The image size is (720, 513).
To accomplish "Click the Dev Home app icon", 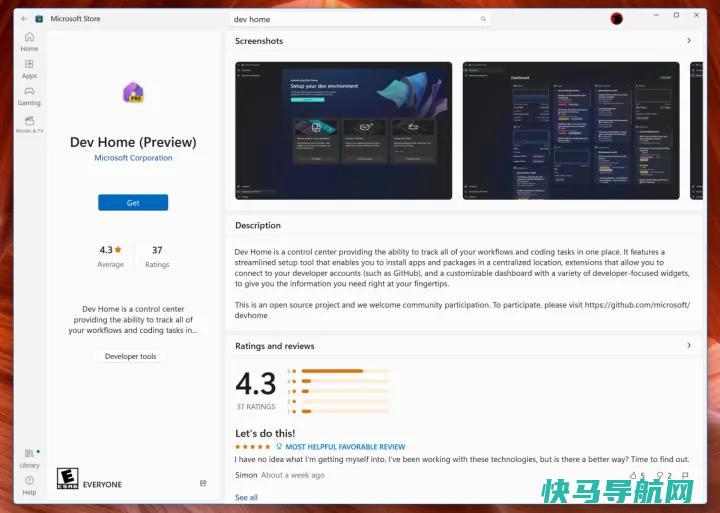I will [x=133, y=92].
